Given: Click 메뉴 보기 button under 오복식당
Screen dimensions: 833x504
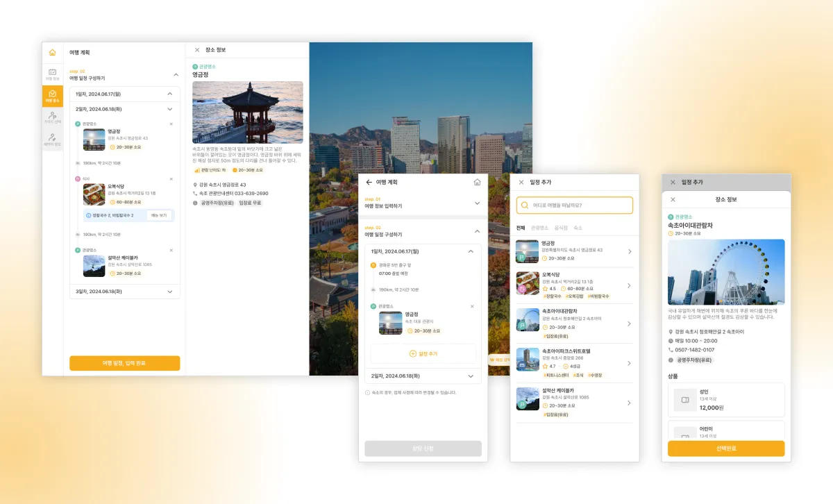Looking at the screenshot, I should coord(159,216).
